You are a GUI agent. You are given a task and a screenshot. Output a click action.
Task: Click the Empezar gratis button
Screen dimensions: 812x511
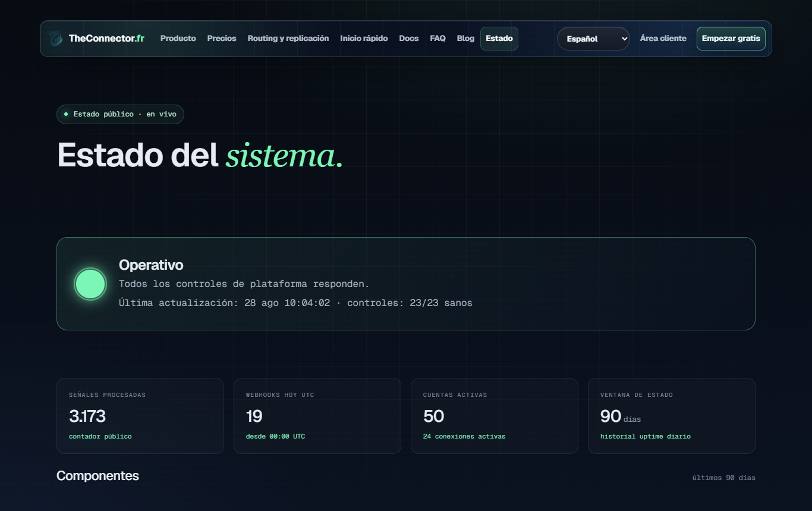click(731, 39)
